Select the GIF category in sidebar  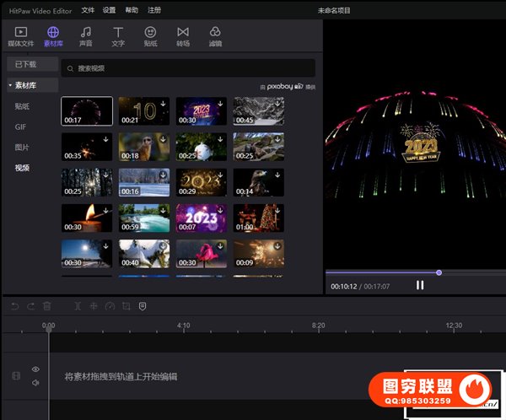pos(21,127)
